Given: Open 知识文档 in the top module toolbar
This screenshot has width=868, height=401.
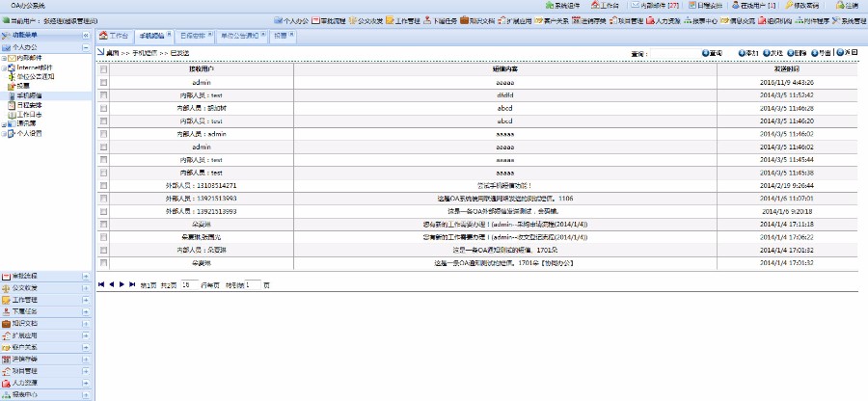Looking at the screenshot, I should point(477,20).
